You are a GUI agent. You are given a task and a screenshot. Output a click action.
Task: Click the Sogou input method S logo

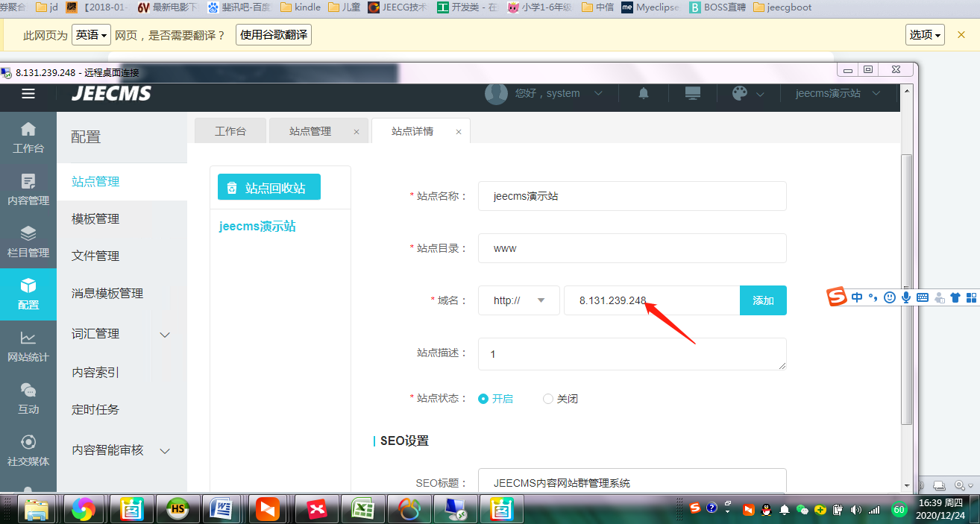[838, 297]
